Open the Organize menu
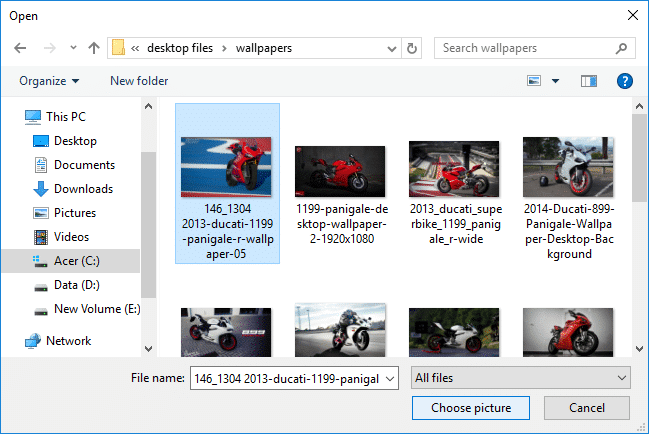The image size is (649, 434). pos(49,81)
